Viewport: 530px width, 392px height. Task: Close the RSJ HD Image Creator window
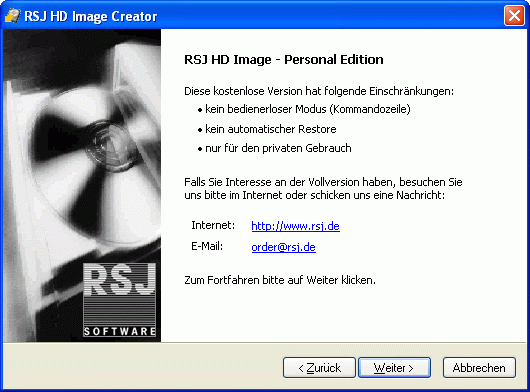point(514,16)
